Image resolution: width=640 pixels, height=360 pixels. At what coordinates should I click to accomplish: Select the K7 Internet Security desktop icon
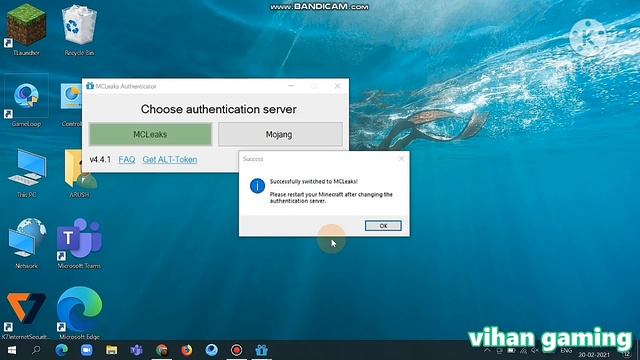26,315
